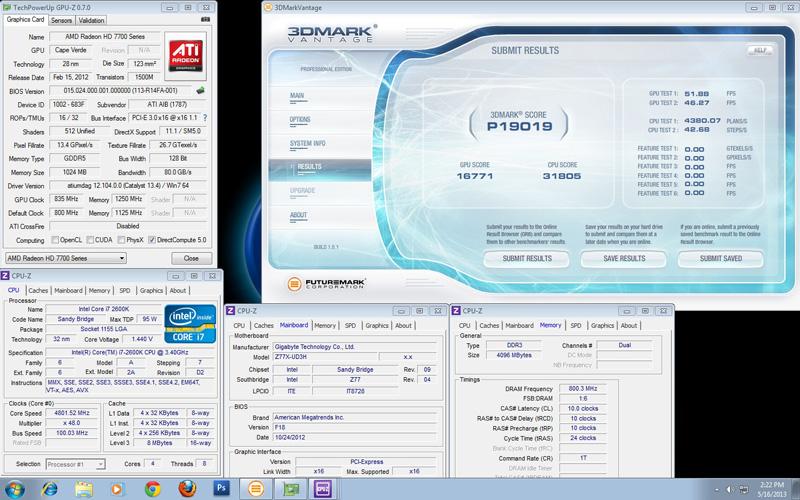Click the BIOS Version field in GPU-Z

coord(120,91)
